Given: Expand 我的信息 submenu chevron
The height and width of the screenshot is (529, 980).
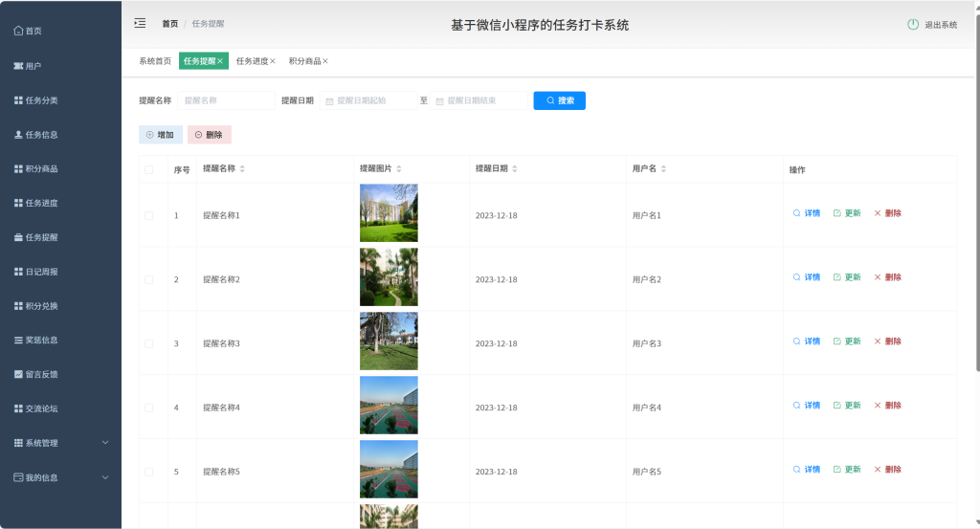Looking at the screenshot, I should (105, 477).
